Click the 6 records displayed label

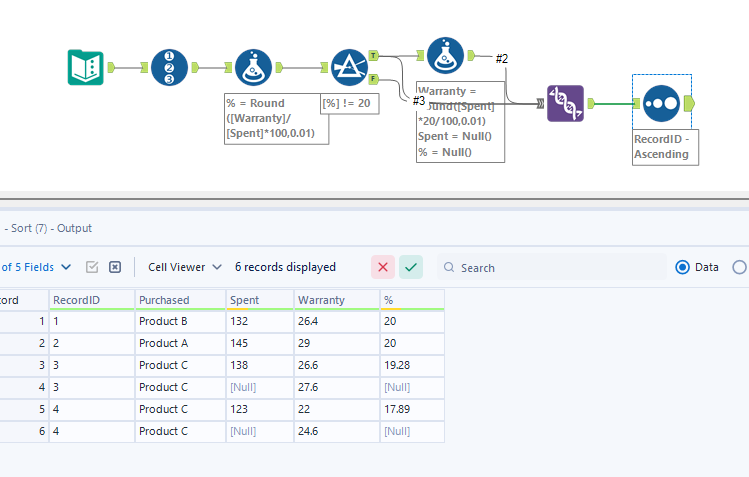285,267
